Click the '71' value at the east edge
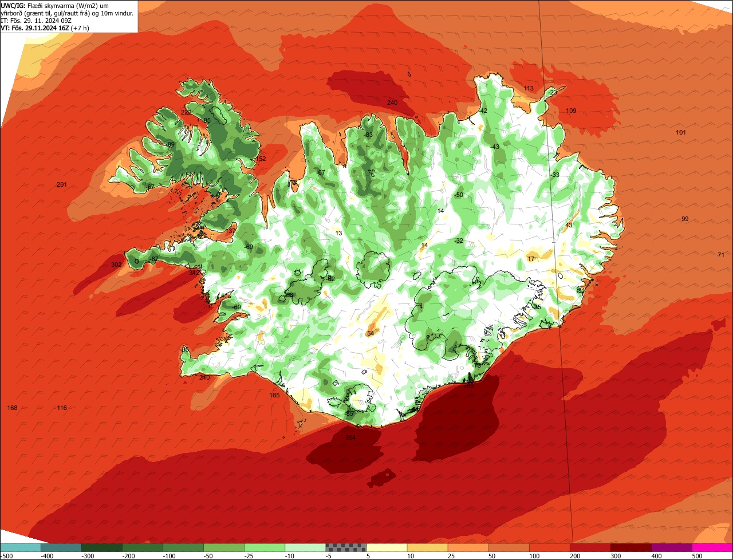This screenshot has height=560, width=733. [721, 255]
